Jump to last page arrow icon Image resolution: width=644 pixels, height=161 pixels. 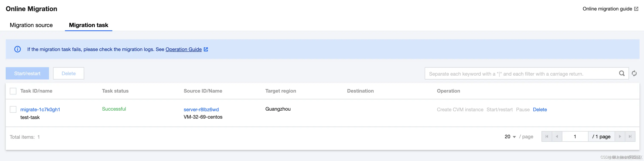coord(630,136)
